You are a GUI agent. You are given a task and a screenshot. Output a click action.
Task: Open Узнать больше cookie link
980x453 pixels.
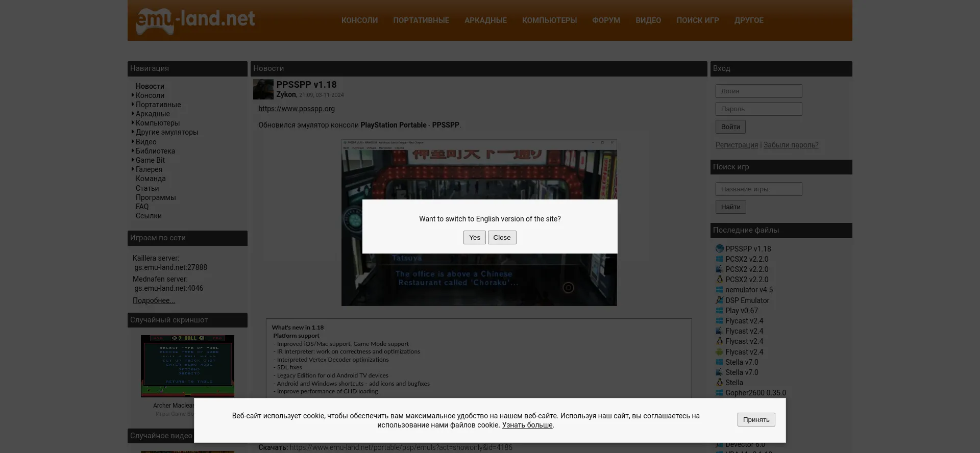click(527, 425)
